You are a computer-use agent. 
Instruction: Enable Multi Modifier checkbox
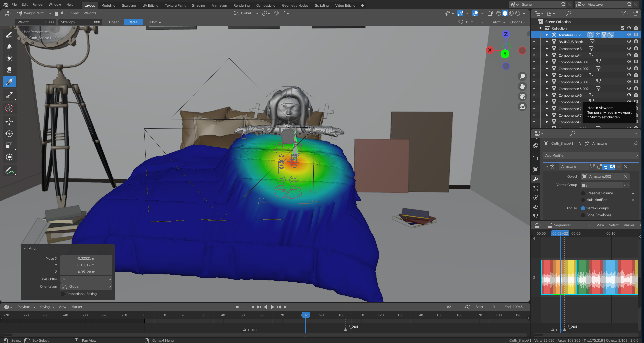click(583, 200)
